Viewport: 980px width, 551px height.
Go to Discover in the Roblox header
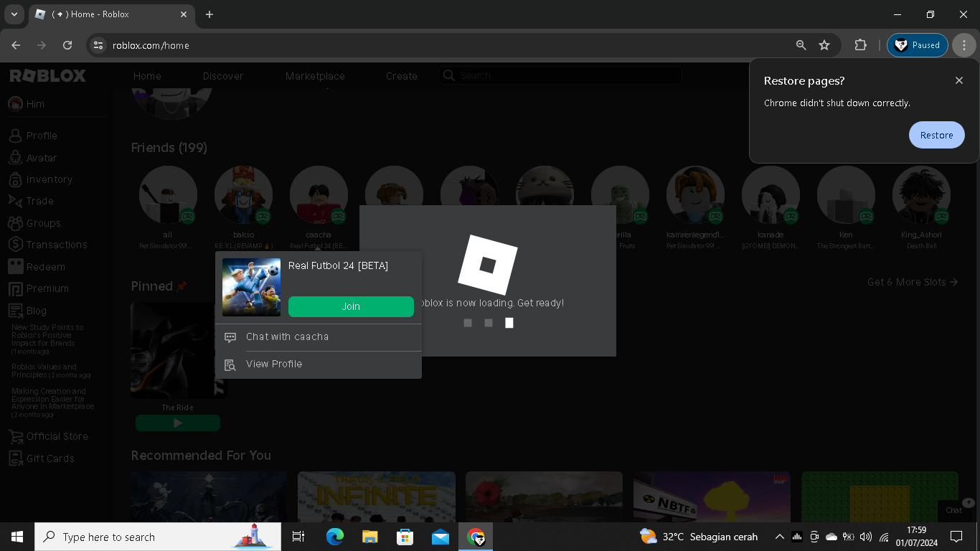click(223, 76)
